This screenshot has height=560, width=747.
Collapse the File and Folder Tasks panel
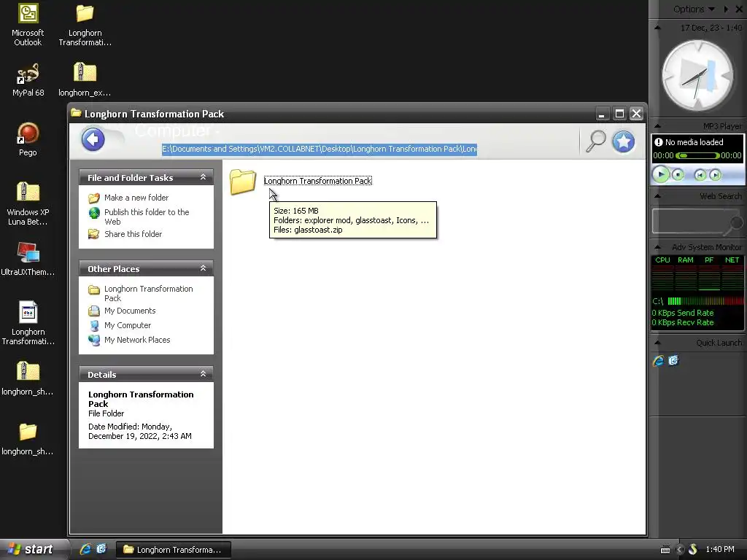[203, 177]
